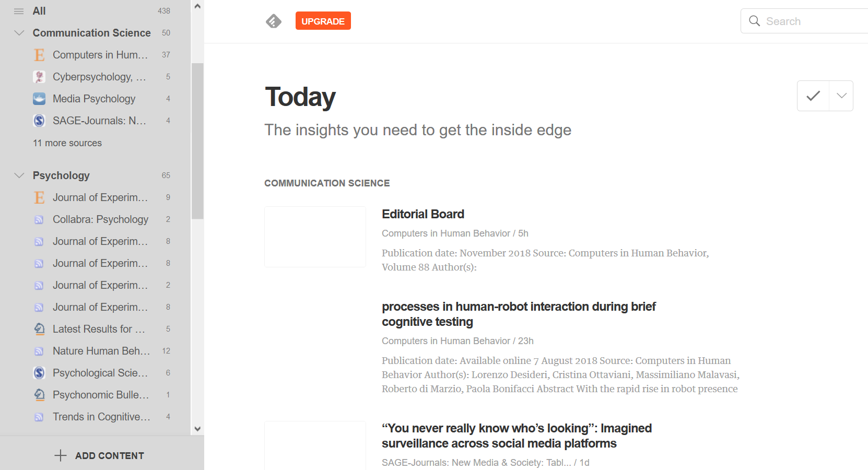Open the Media Psychology feed icon
868x470 pixels.
39,99
